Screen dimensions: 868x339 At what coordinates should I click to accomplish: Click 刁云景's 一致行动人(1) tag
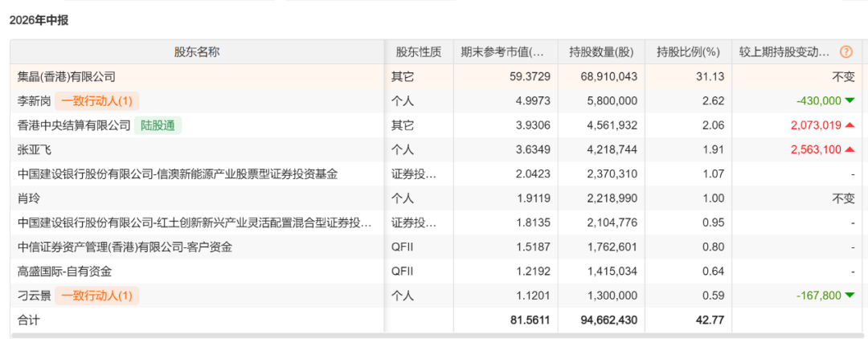coord(97,296)
